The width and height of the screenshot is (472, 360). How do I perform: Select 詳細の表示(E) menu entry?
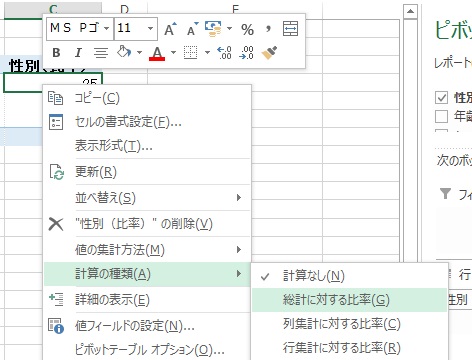pyautogui.click(x=147, y=300)
